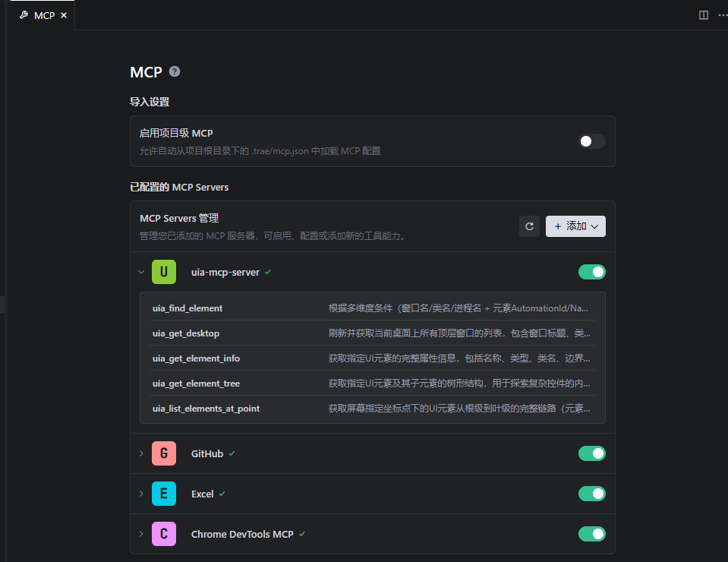Expand the GitHub server row
728x562 pixels.
pyautogui.click(x=141, y=453)
